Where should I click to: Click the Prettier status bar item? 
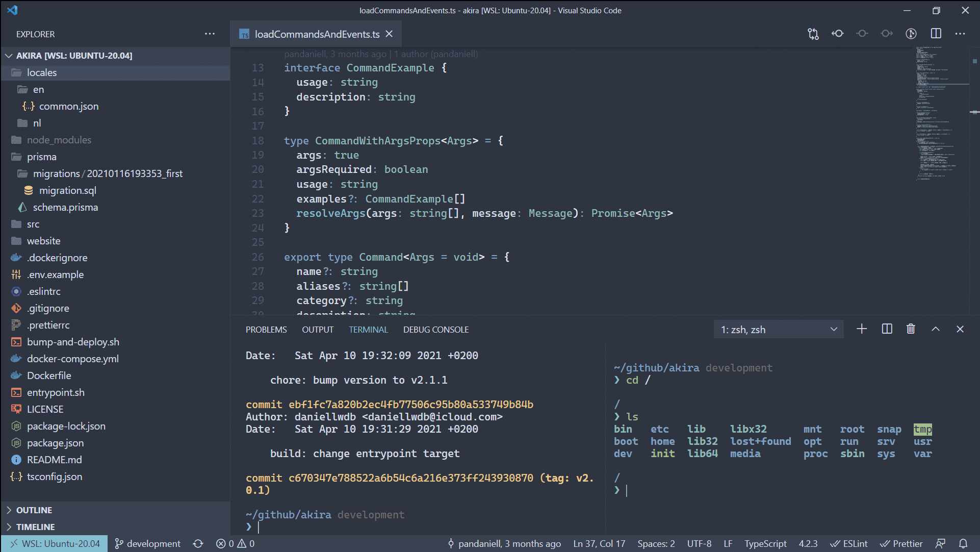(x=901, y=544)
